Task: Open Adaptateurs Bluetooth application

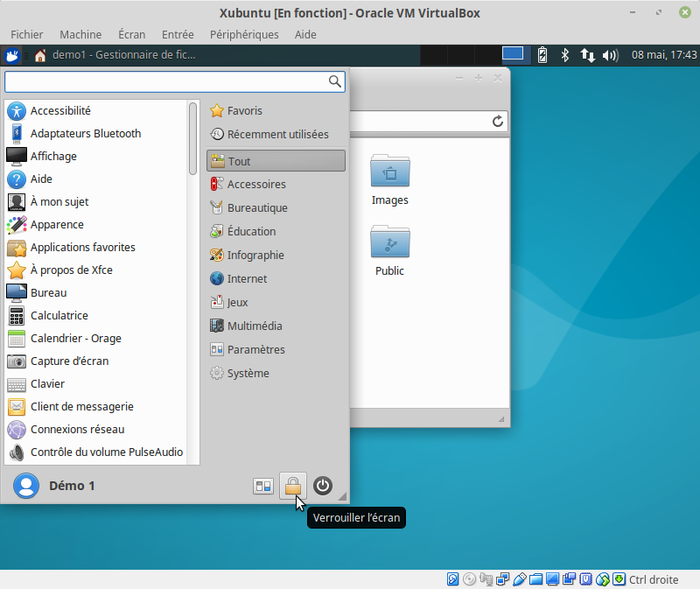Action: (x=85, y=133)
